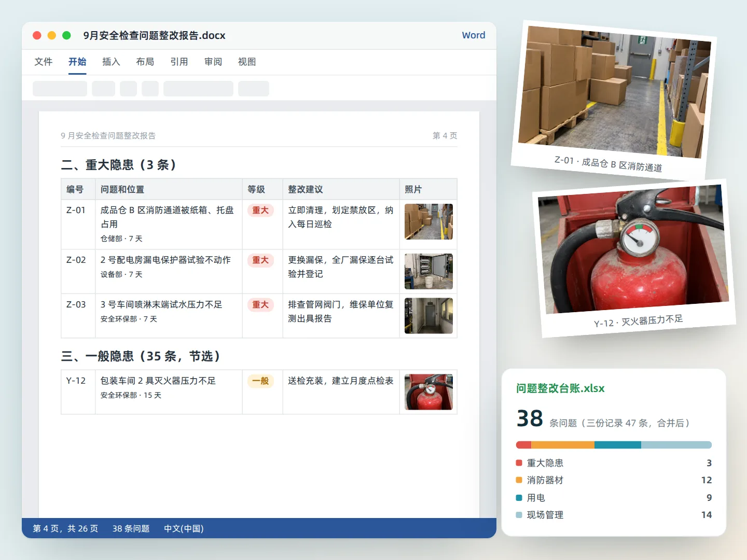Click the green macOS window zoom button
This screenshot has width=747, height=560.
(66, 35)
